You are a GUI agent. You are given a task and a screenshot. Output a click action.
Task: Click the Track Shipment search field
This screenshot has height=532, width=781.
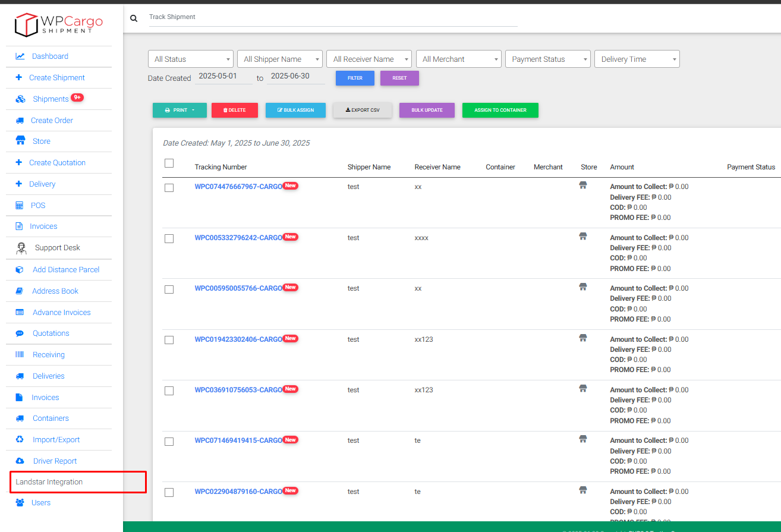[333, 17]
